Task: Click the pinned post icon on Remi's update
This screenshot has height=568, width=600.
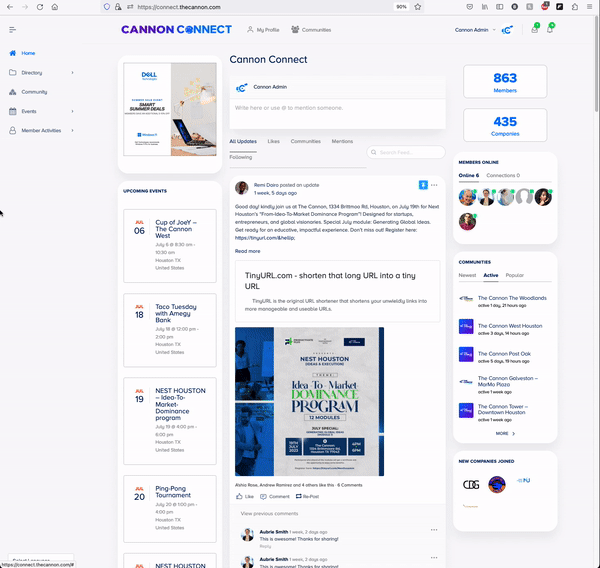Action: 423,185
